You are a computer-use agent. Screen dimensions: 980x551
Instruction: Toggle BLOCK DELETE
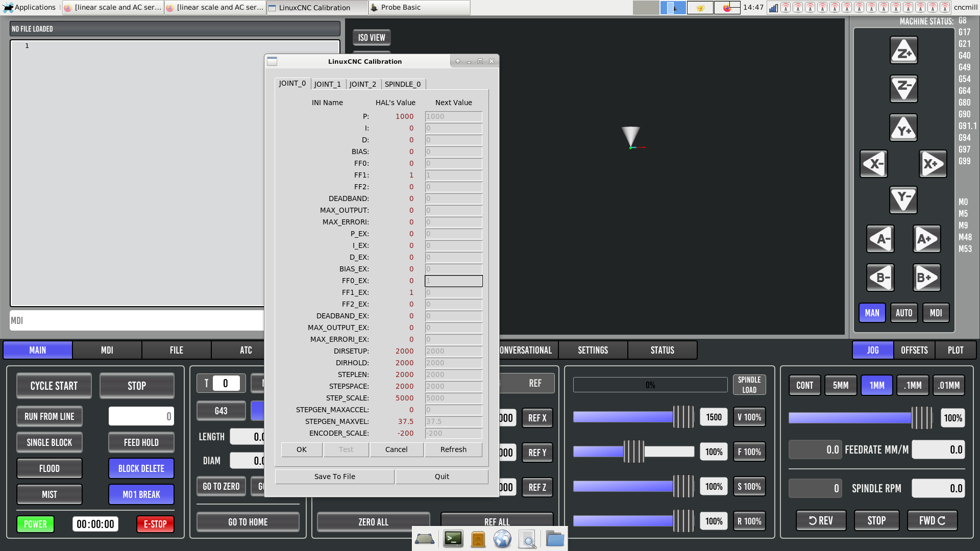coord(141,468)
